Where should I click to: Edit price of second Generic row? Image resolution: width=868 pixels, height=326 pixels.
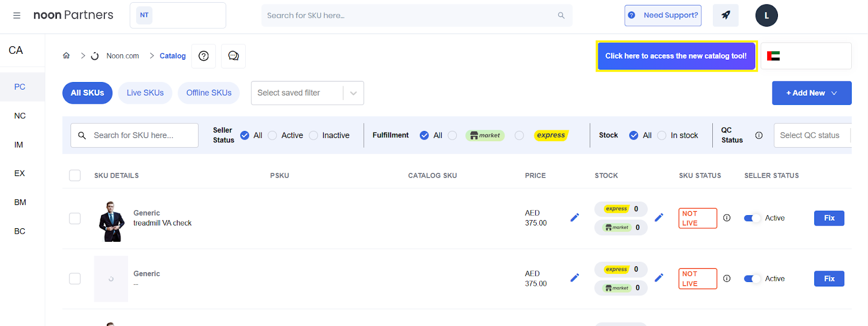pos(575,278)
